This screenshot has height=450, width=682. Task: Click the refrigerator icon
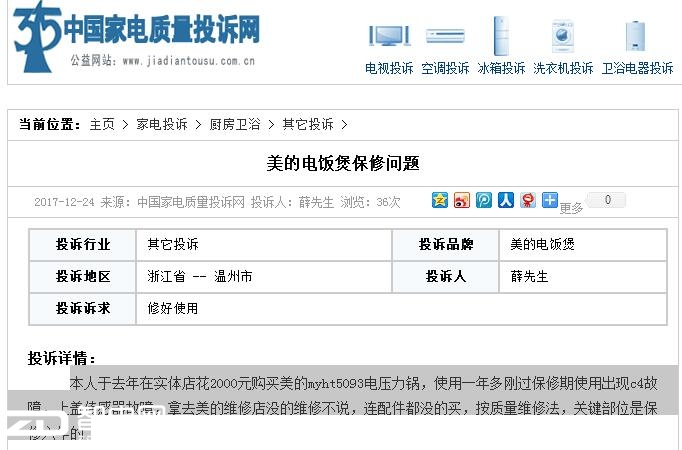click(501, 36)
